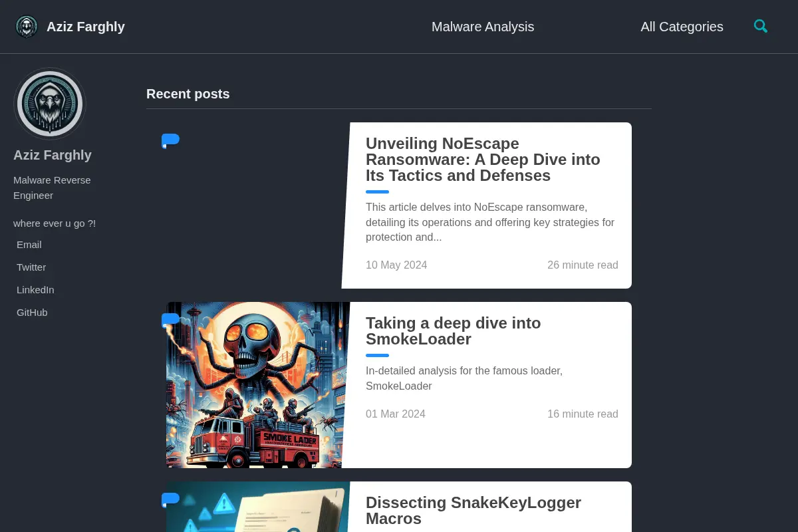Open All Categories nav item
The image size is (798, 532).
click(682, 27)
